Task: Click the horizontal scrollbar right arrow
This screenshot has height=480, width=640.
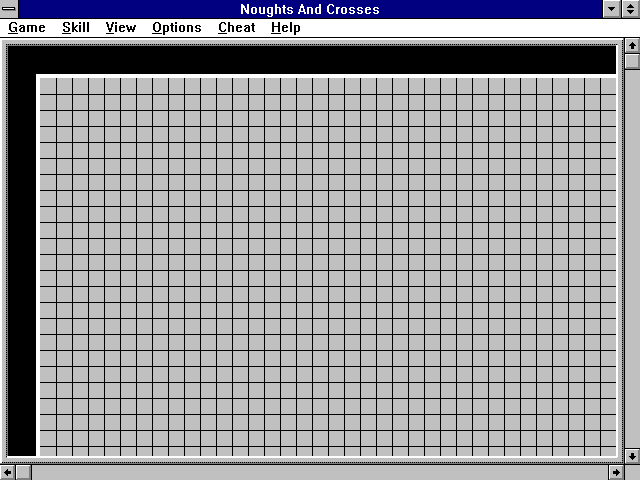Action: pyautogui.click(x=617, y=473)
